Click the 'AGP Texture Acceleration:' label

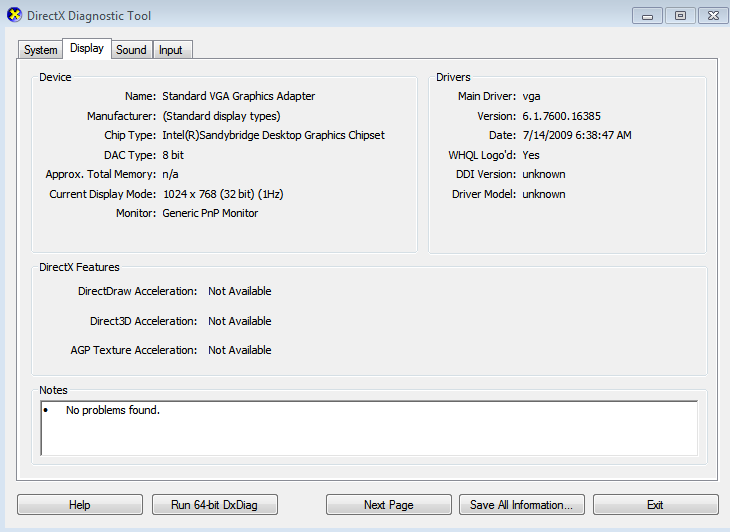tap(134, 350)
